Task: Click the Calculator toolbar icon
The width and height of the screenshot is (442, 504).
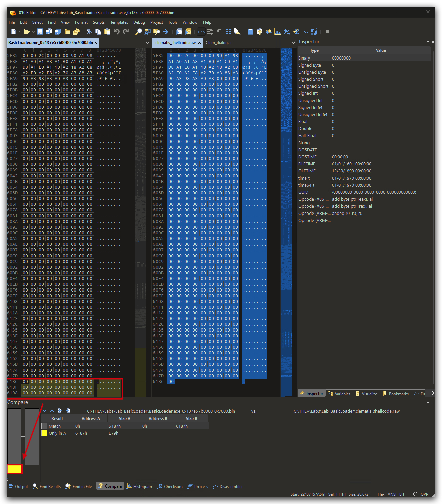Action: pos(250,32)
